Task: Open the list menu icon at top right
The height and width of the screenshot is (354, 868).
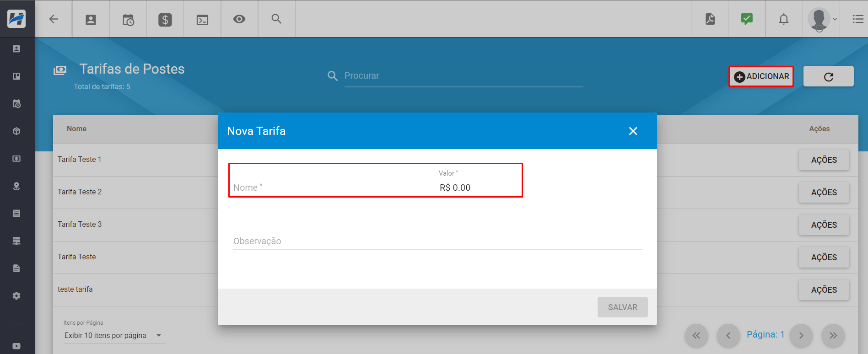Action: point(858,19)
